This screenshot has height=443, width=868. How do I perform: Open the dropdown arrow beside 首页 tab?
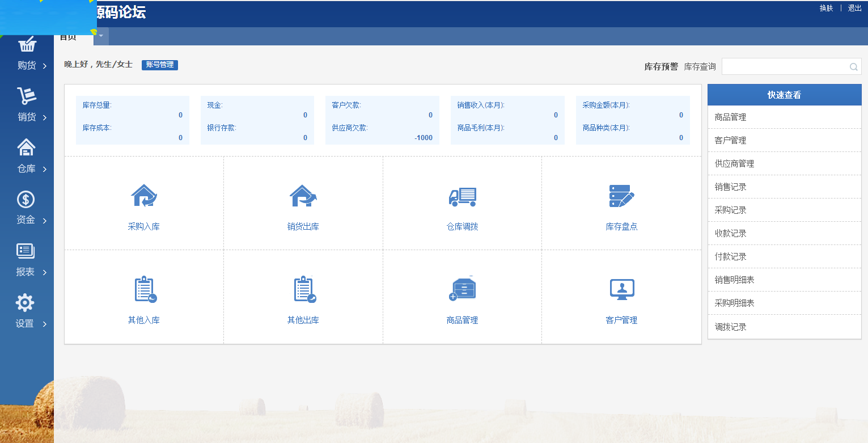[100, 36]
